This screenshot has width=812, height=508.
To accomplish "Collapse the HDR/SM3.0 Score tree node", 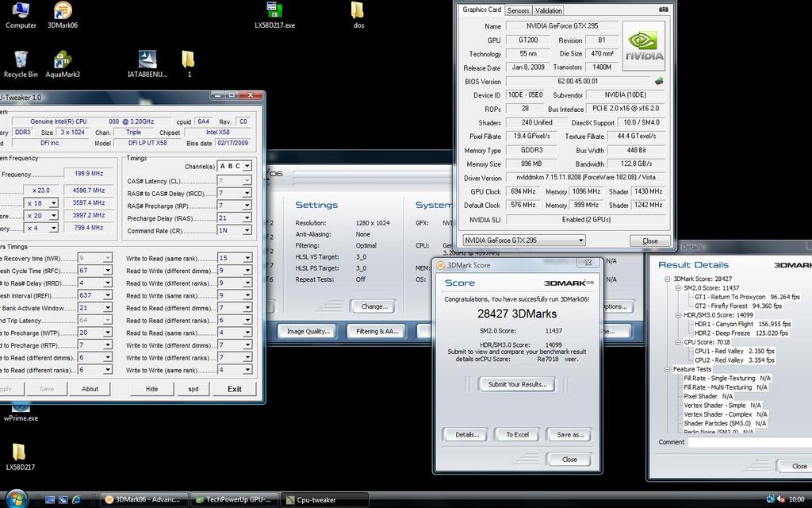I will pyautogui.click(x=678, y=315).
